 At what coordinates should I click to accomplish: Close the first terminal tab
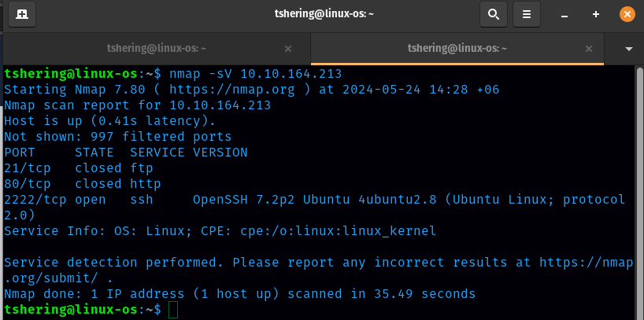pyautogui.click(x=288, y=48)
